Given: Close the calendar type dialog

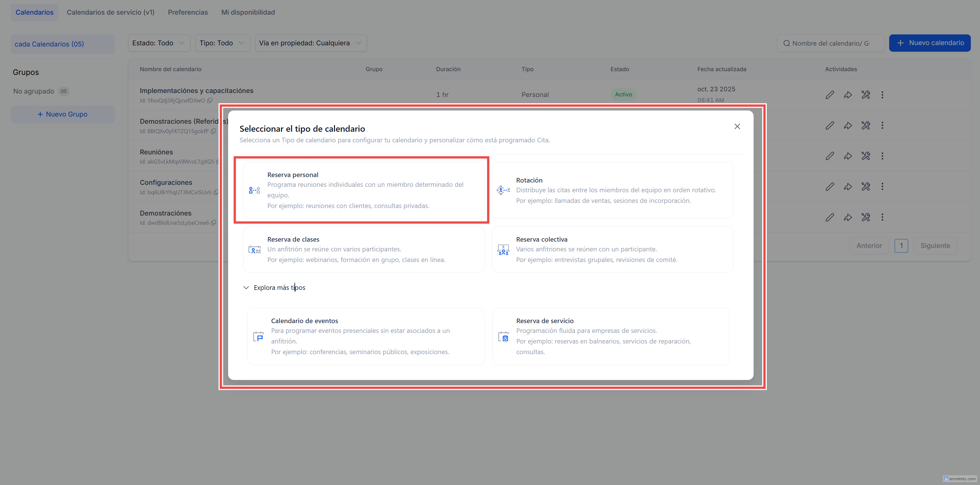Looking at the screenshot, I should (737, 127).
